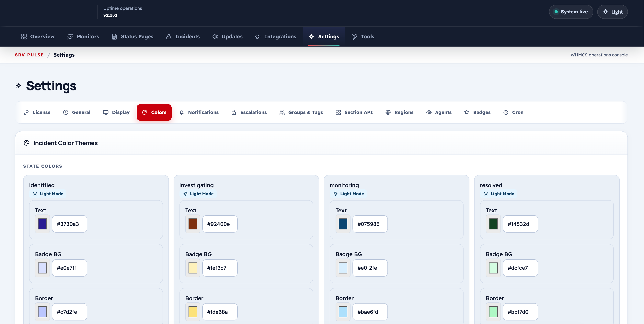Select the Escalations settings tab
The image size is (644, 324).
[249, 112]
